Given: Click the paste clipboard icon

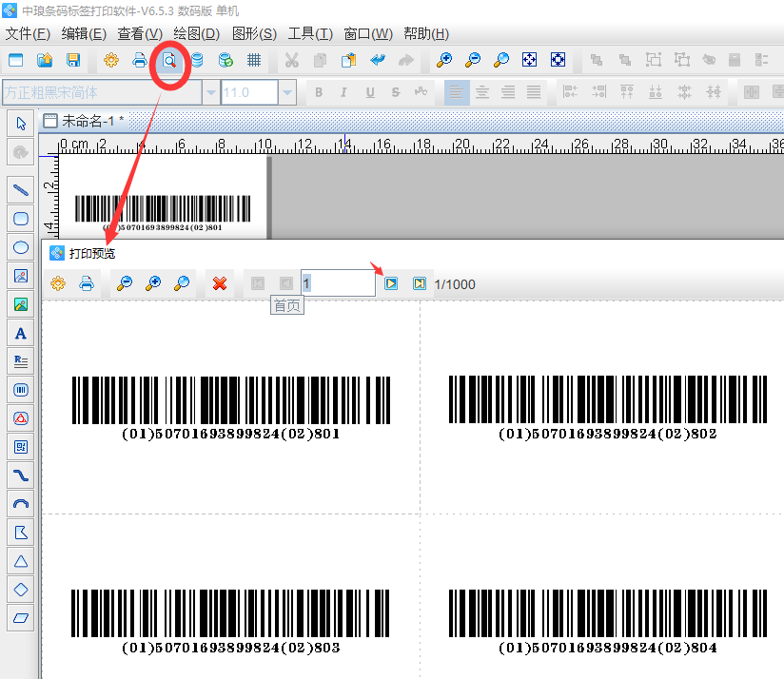Looking at the screenshot, I should click(348, 60).
